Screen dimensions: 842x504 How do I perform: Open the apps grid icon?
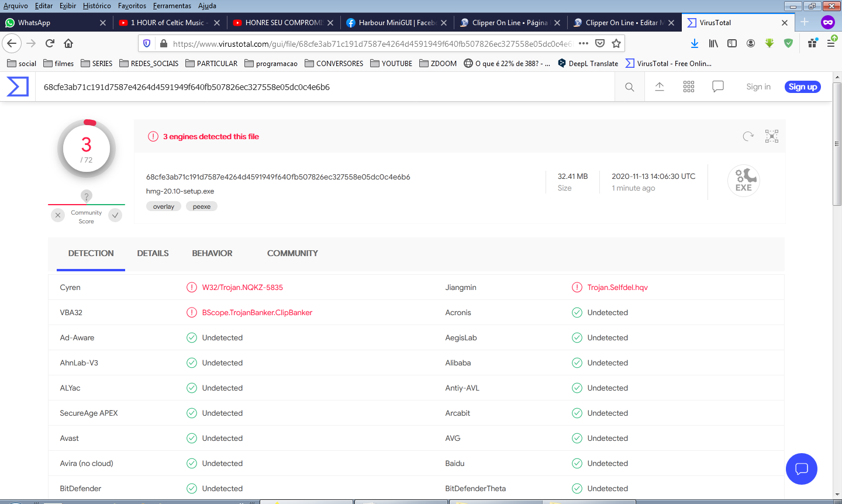[689, 87]
